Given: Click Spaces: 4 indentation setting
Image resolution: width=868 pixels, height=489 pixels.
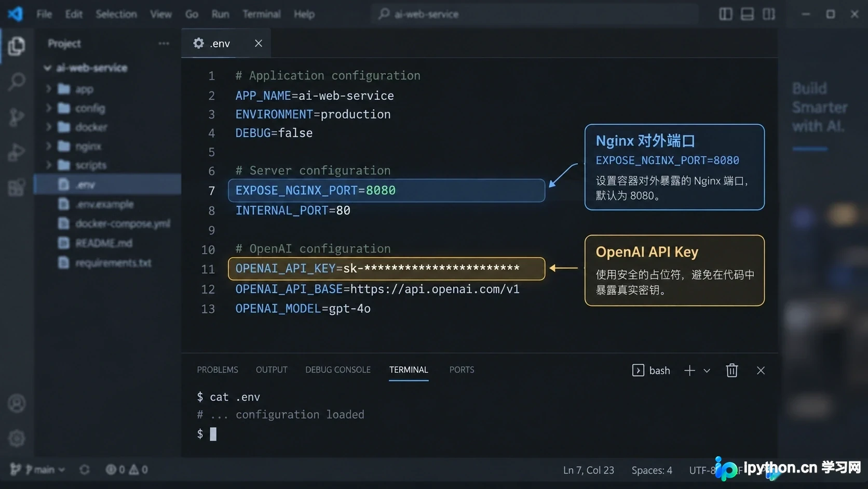Looking at the screenshot, I should (x=652, y=470).
